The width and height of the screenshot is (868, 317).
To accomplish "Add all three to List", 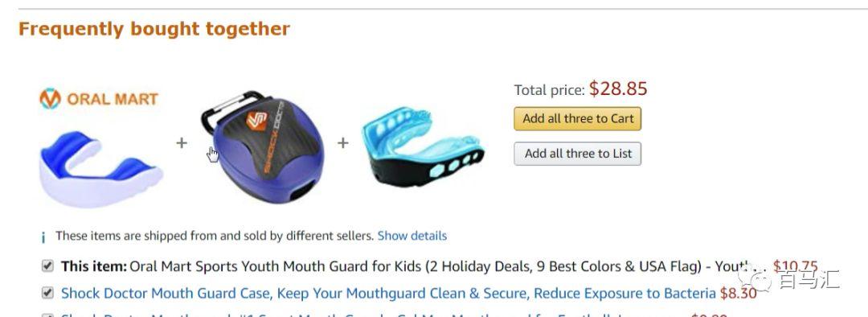I will click(577, 154).
